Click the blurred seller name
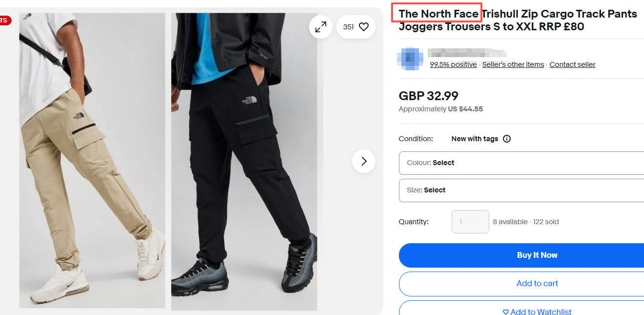Image resolution: width=644 pixels, height=315 pixels. click(466, 53)
